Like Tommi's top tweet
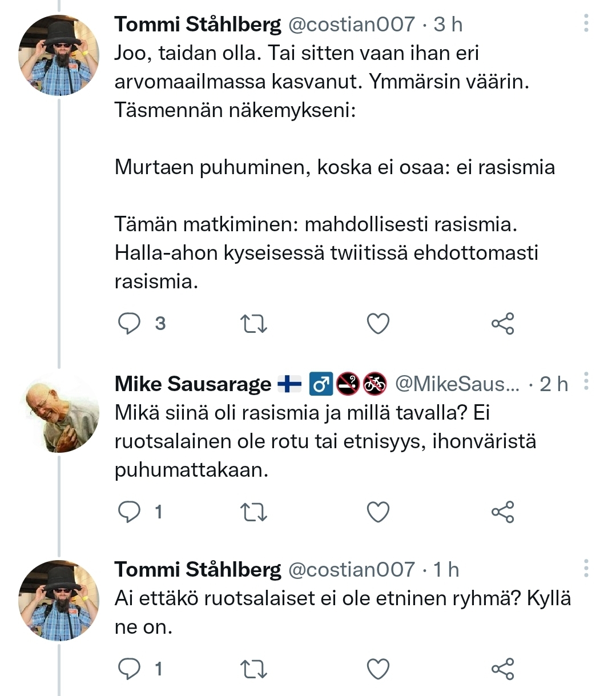The image size is (616, 696). 377,324
